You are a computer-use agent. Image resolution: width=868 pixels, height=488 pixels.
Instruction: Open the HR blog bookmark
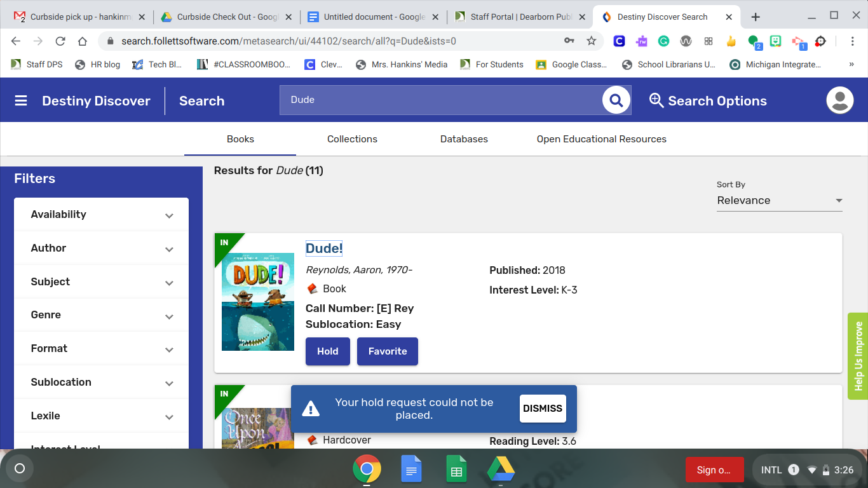pyautogui.click(x=97, y=64)
